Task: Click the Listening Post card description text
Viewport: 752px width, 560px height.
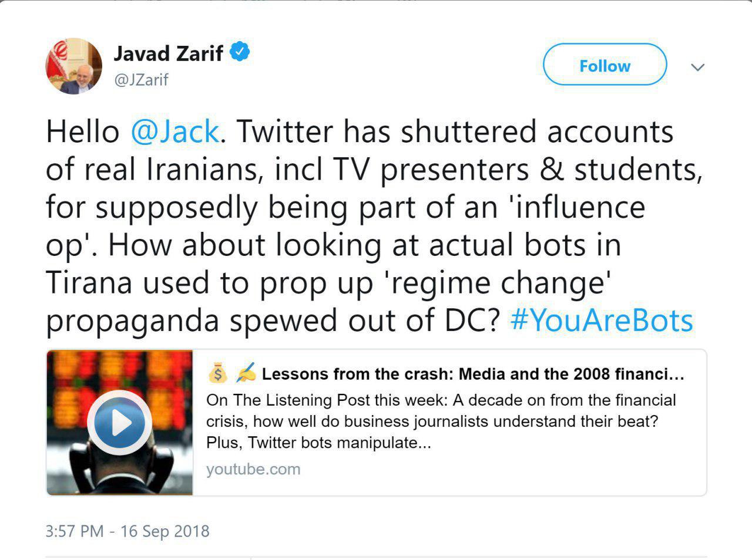Action: [441, 421]
